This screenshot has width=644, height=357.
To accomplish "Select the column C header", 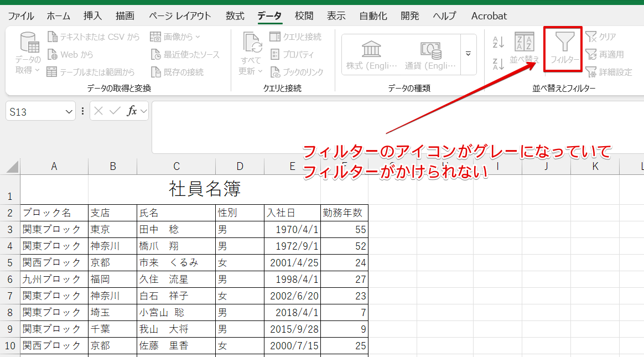I will tap(176, 166).
